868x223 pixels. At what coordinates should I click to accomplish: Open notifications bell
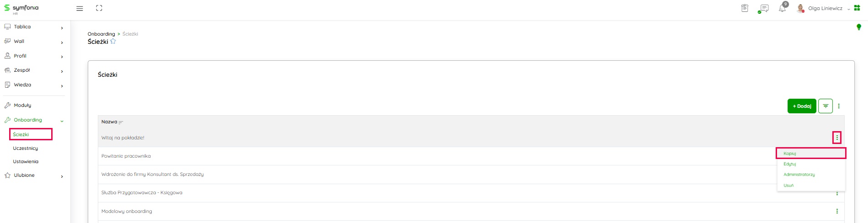click(x=782, y=8)
